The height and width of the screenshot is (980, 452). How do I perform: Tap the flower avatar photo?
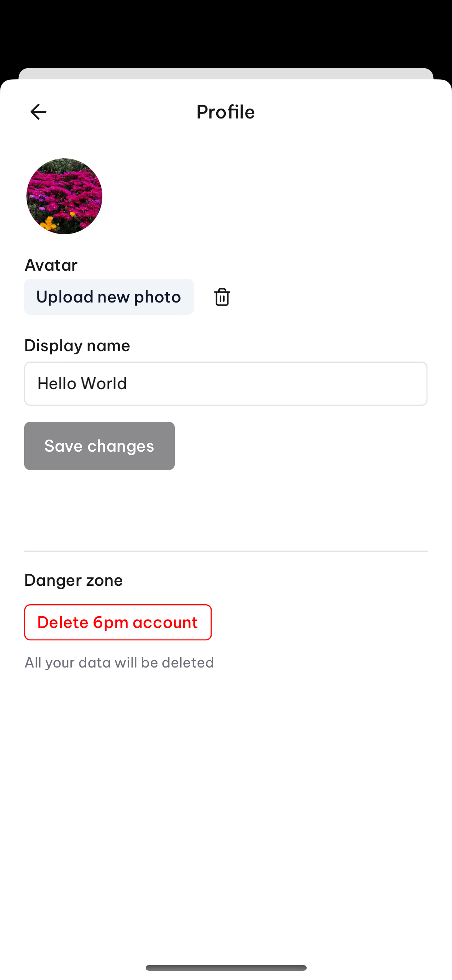[x=64, y=196]
